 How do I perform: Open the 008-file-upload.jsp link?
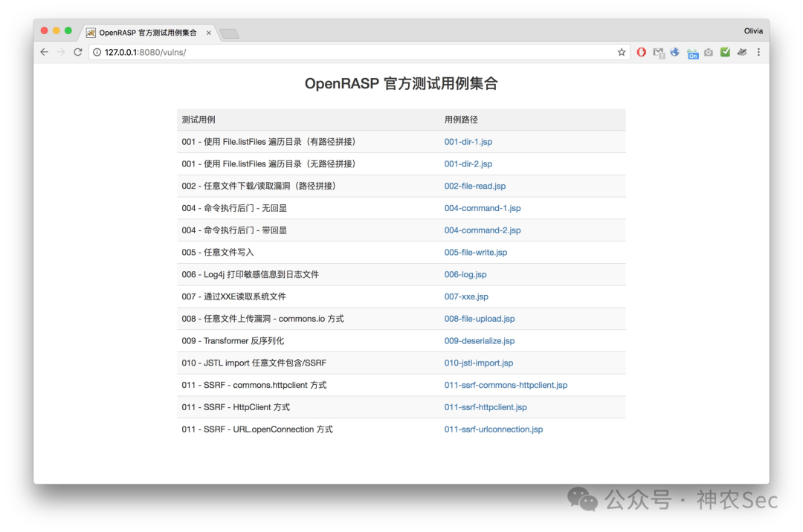point(480,319)
